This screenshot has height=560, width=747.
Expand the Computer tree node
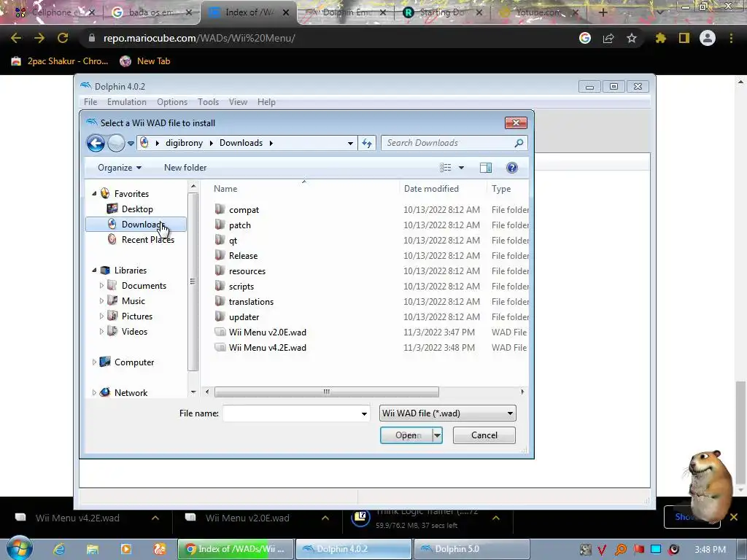click(x=94, y=362)
